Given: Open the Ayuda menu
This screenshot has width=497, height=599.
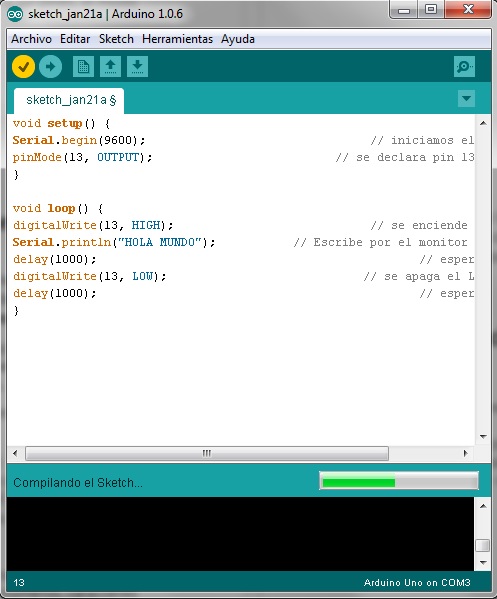Looking at the screenshot, I should [238, 39].
